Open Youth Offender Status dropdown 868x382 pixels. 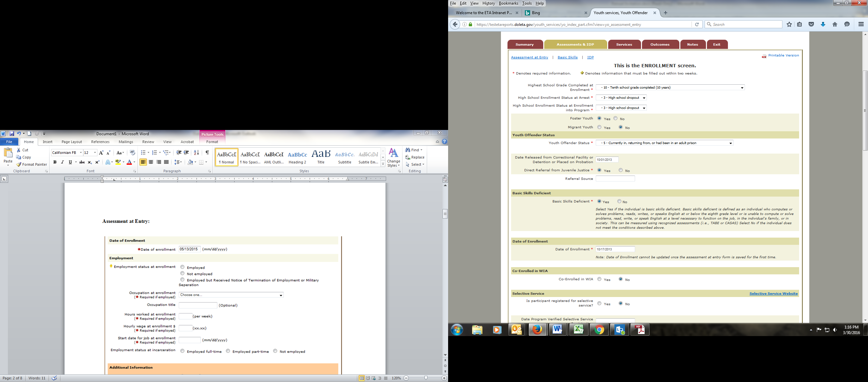[x=664, y=143]
